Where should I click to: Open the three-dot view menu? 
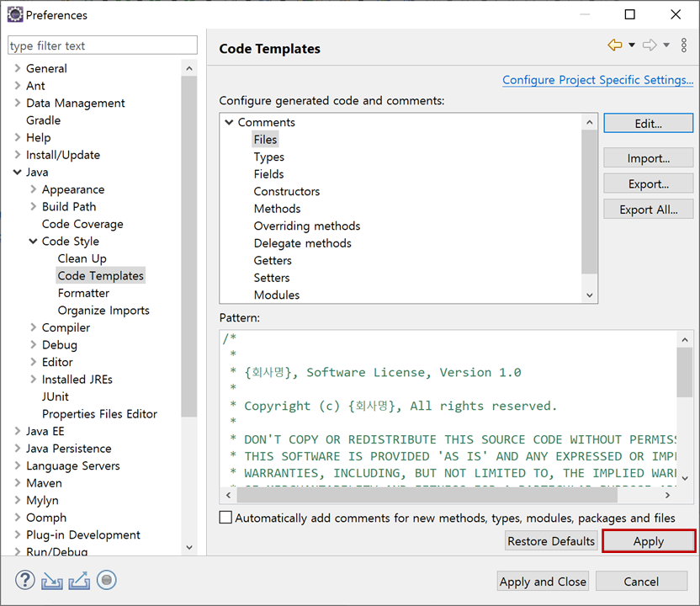tap(683, 45)
